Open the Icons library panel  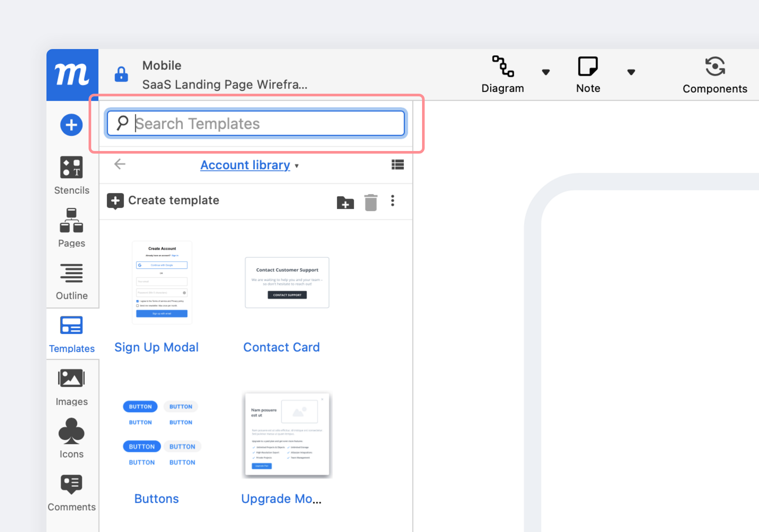click(72, 438)
